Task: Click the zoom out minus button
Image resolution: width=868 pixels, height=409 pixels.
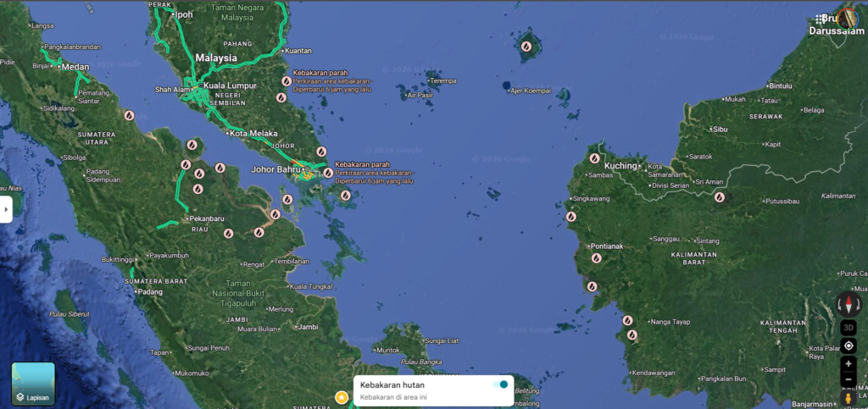Action: (x=849, y=379)
